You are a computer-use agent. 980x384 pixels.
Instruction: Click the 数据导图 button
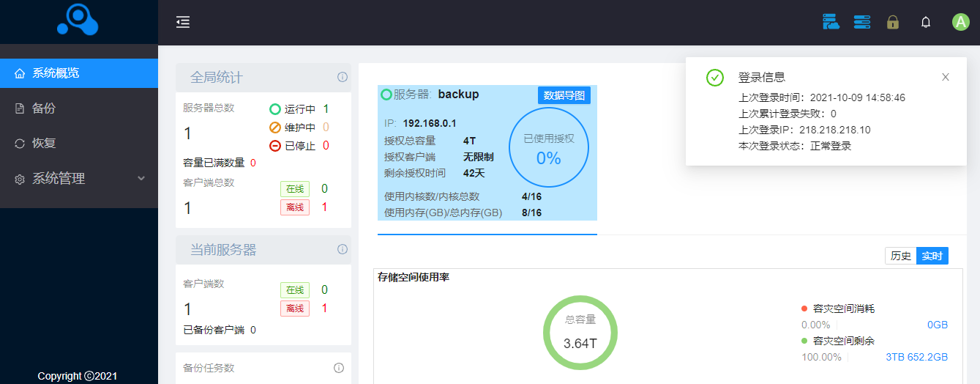(564, 95)
